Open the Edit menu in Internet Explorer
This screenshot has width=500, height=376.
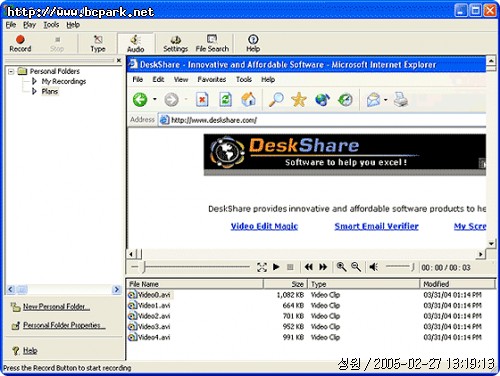coord(158,79)
